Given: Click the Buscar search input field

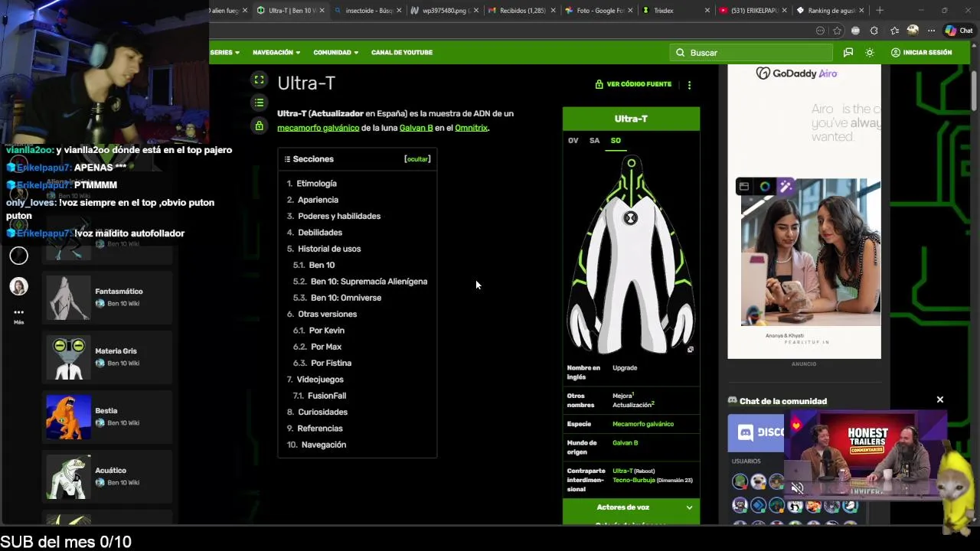Looking at the screenshot, I should click(x=750, y=53).
